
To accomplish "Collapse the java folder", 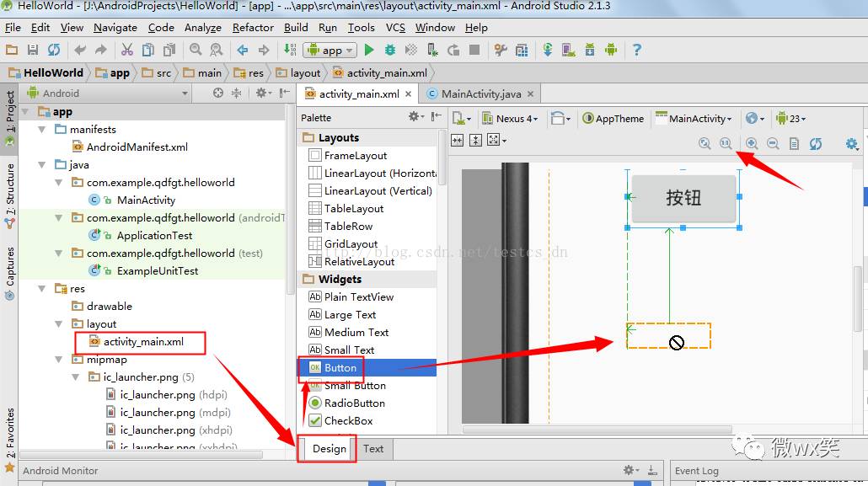I will (41, 165).
